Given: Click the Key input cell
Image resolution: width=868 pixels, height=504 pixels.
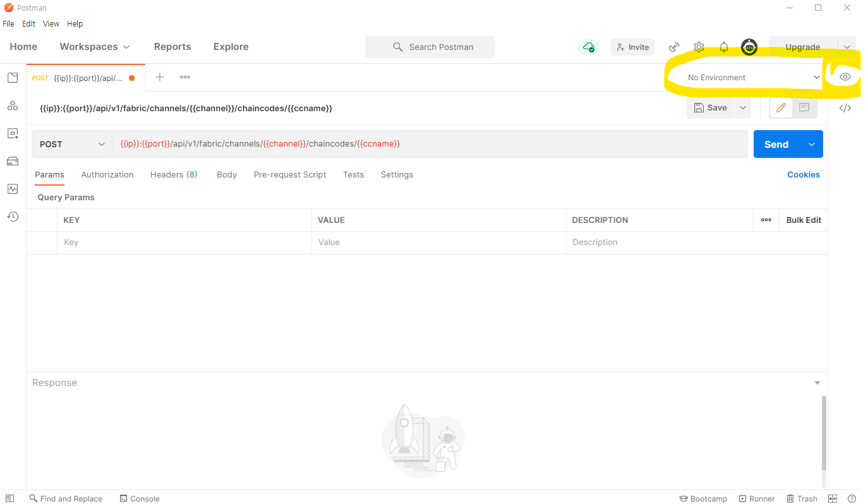Looking at the screenshot, I should click(x=184, y=243).
